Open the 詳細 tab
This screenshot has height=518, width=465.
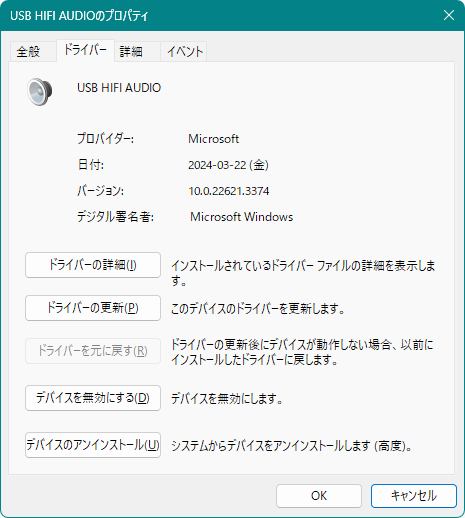click(137, 52)
